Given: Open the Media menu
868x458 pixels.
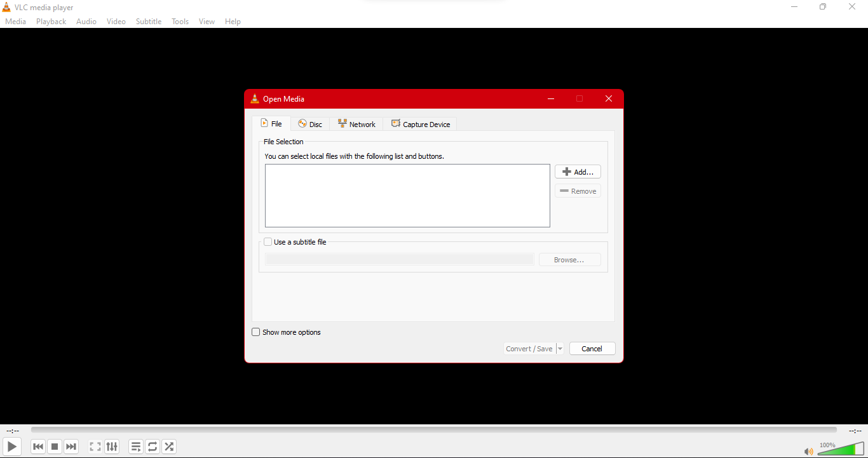Looking at the screenshot, I should 16,22.
